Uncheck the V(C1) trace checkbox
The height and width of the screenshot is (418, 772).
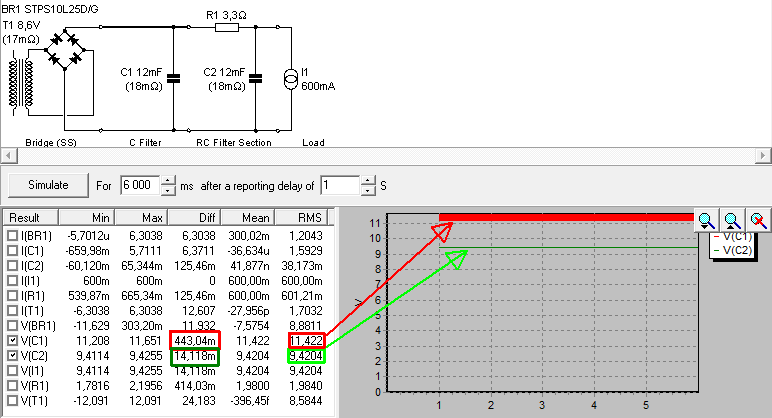coord(13,341)
